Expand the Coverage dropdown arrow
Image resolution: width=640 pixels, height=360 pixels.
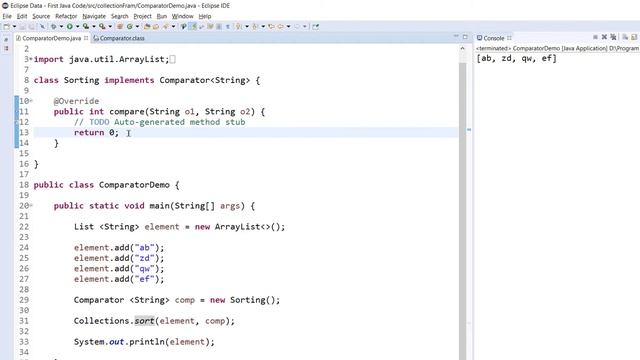[94, 27]
